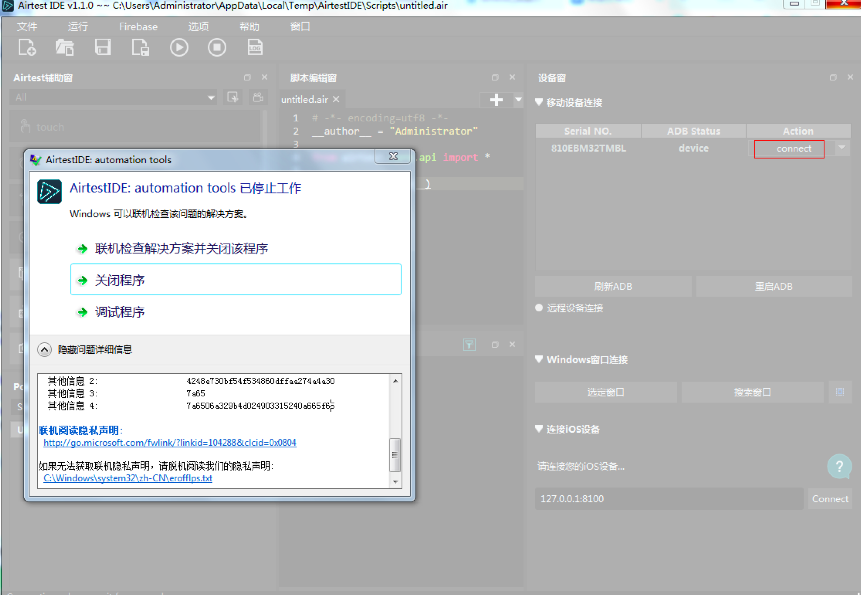Open the 帮助 menu

pyautogui.click(x=249, y=26)
